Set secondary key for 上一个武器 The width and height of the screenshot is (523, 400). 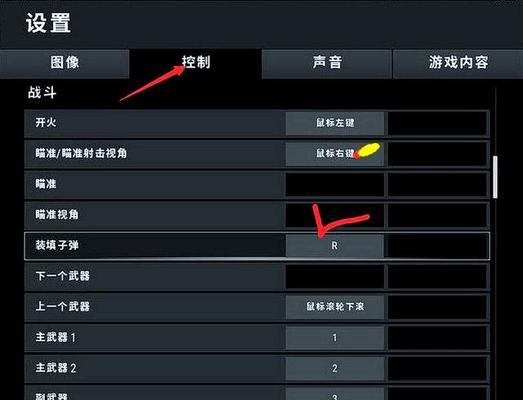[438, 307]
